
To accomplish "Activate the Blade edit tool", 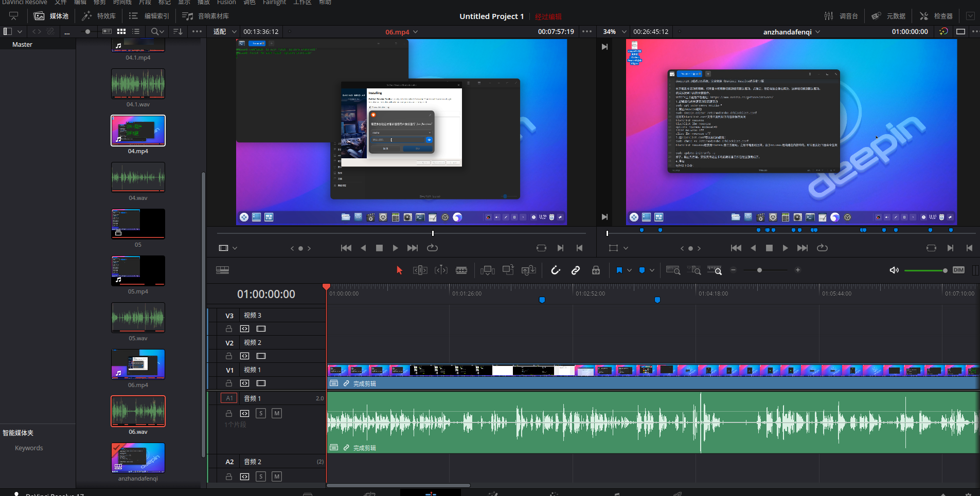I will pos(461,270).
